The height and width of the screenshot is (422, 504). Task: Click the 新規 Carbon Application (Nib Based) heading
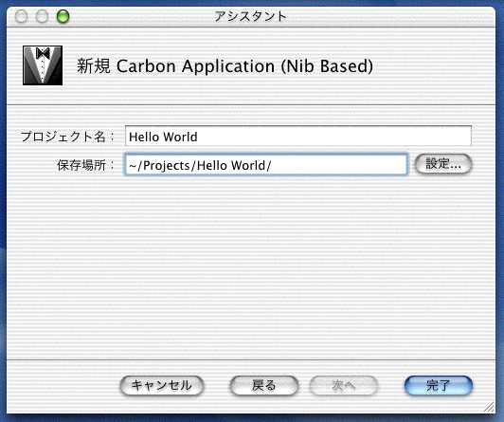coord(225,66)
